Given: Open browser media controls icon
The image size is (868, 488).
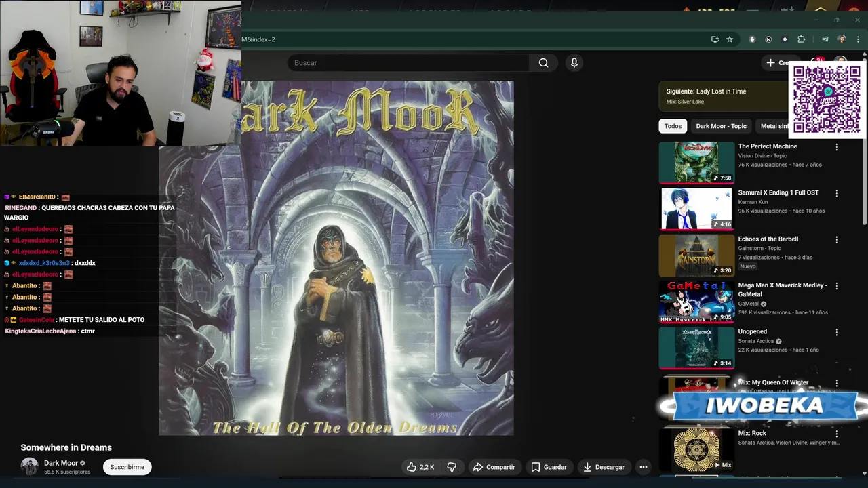Looking at the screenshot, I should point(825,39).
